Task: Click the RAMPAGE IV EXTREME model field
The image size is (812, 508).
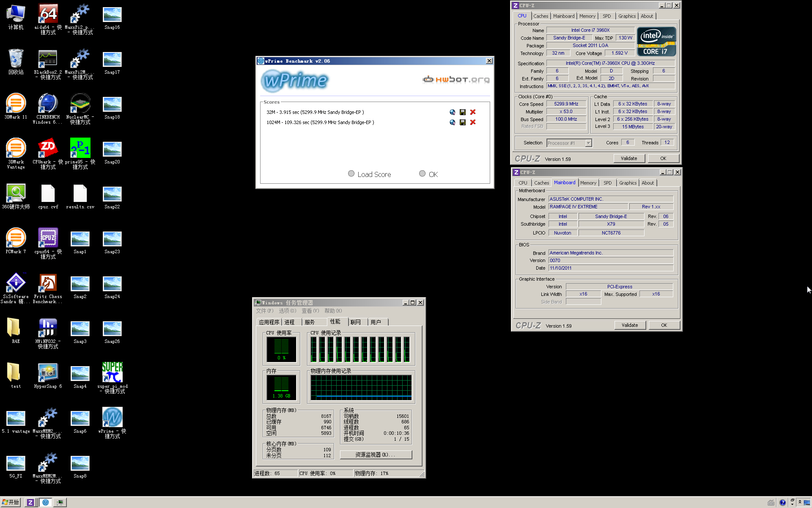Action: click(x=588, y=207)
